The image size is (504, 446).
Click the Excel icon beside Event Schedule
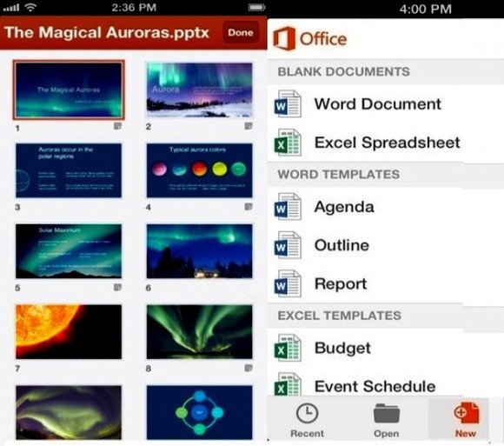(x=288, y=384)
